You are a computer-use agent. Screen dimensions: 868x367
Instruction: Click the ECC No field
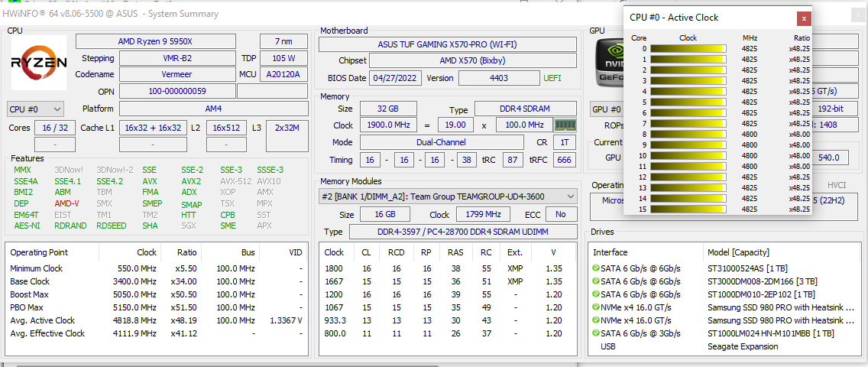560,214
